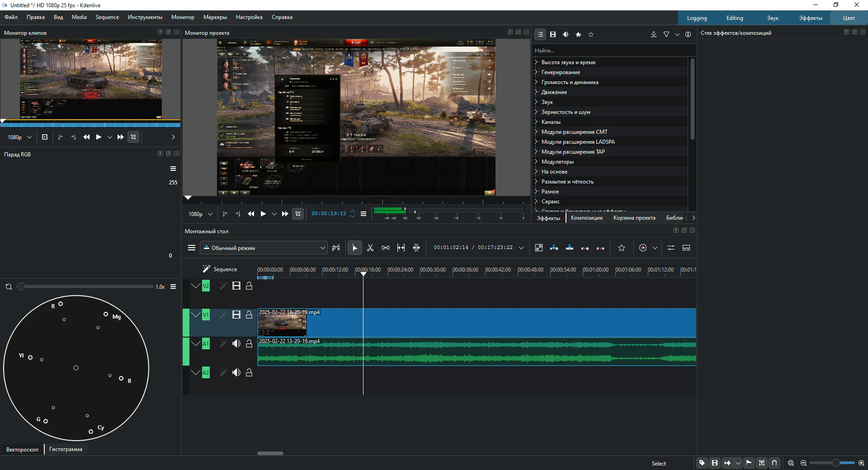Hide the V2 video track
The height and width of the screenshot is (470, 868).
pos(236,286)
